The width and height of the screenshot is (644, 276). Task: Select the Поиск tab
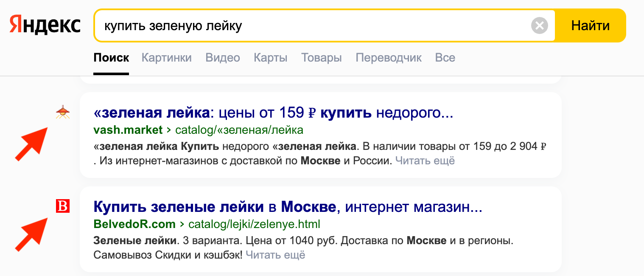coord(111,58)
